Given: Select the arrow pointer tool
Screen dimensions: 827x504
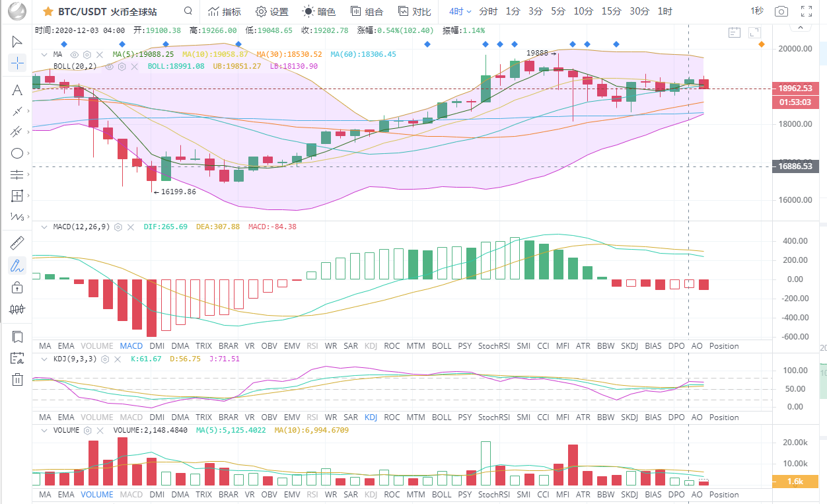Looking at the screenshot, I should point(17,42).
